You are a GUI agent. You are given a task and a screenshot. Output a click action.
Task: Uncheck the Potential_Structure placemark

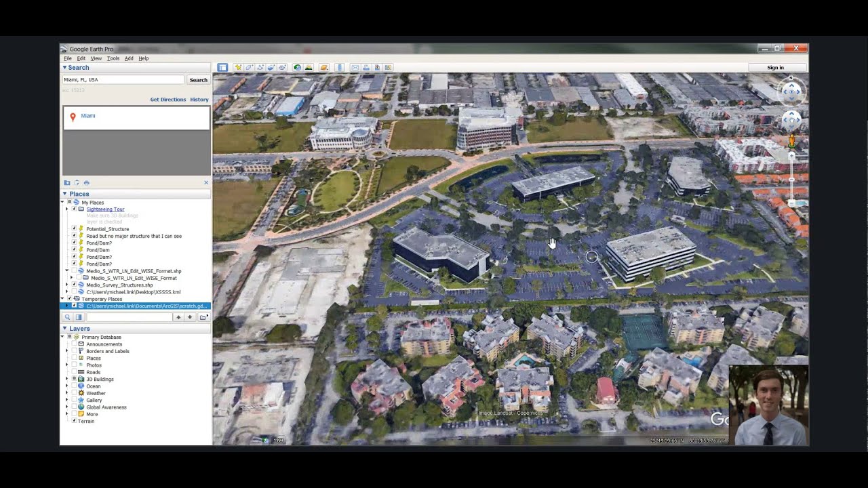74,229
